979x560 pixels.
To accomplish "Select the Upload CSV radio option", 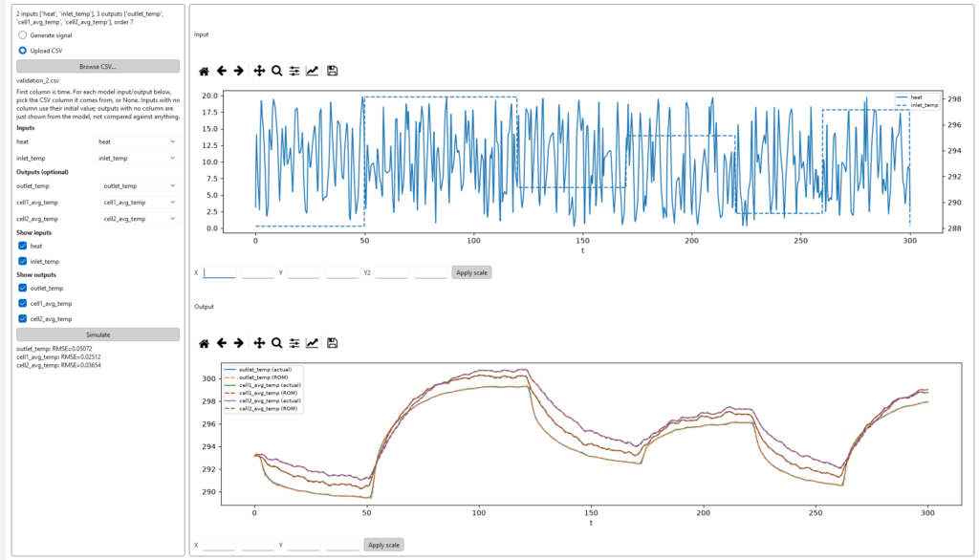I will pos(23,51).
